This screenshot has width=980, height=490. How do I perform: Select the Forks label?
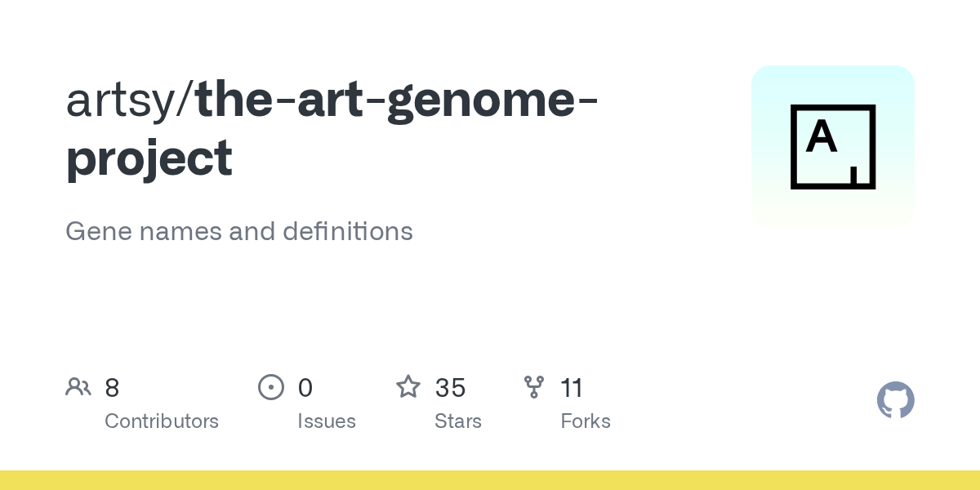[x=586, y=421]
